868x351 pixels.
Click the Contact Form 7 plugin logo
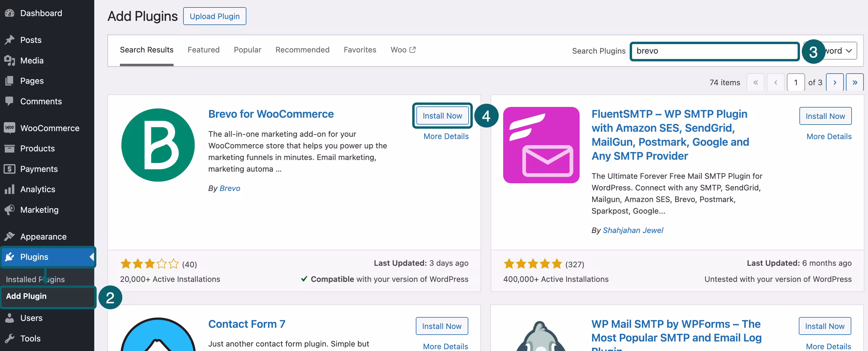pyautogui.click(x=158, y=334)
